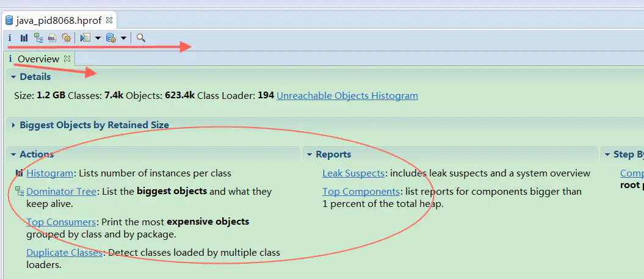644x279 pixels.
Task: Click the info icon on Overview tab
Action: pos(10,59)
